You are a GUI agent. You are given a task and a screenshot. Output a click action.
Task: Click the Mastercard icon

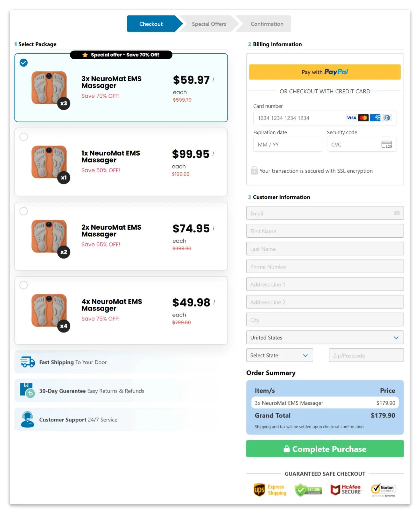pyautogui.click(x=363, y=118)
